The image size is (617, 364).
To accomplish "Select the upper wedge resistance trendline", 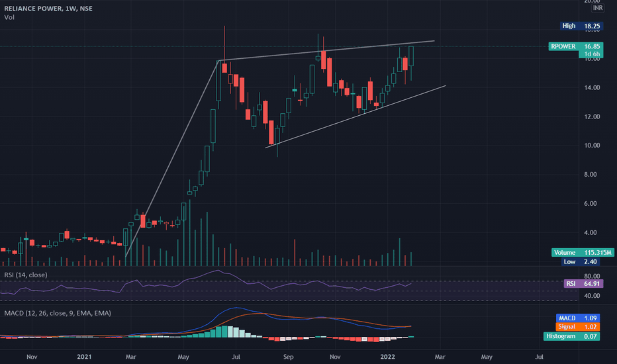I will coord(326,50).
